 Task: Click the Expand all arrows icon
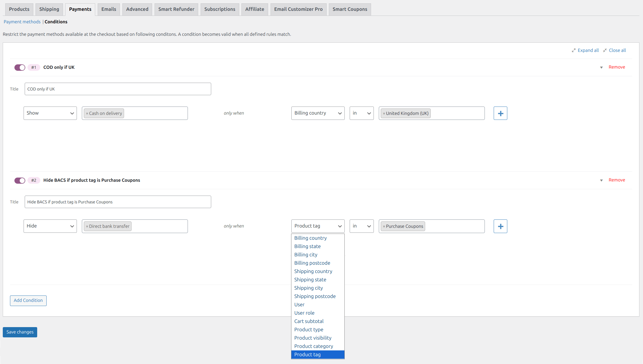coord(574,50)
